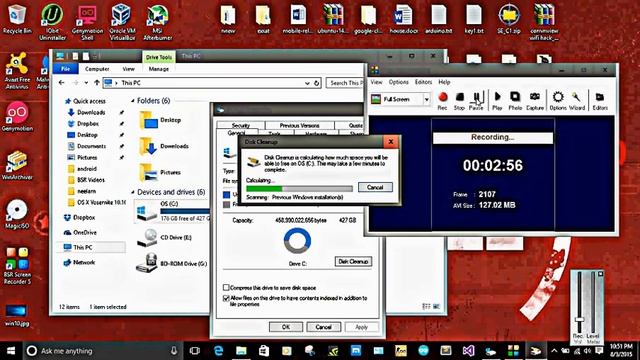This screenshot has width=640, height=360.
Task: Click the Capture icon in recorder toolbar
Action: click(x=535, y=100)
